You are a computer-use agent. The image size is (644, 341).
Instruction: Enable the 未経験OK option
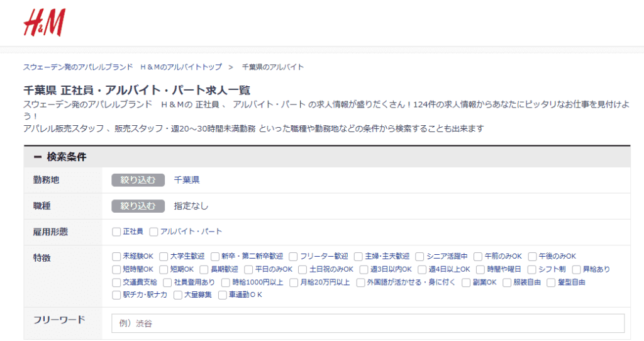(116, 256)
